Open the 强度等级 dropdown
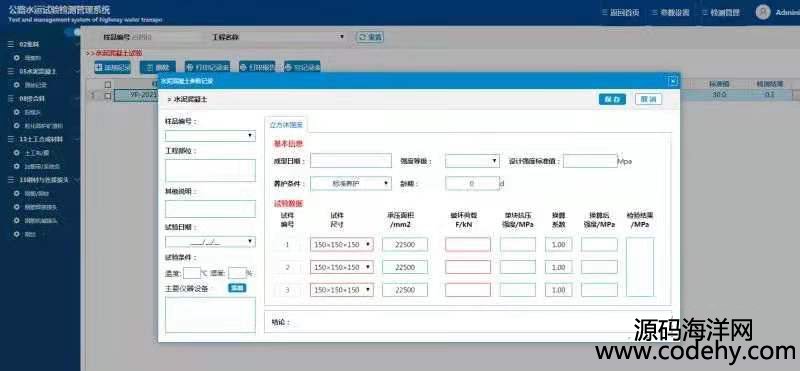The image size is (800, 371). (471, 161)
